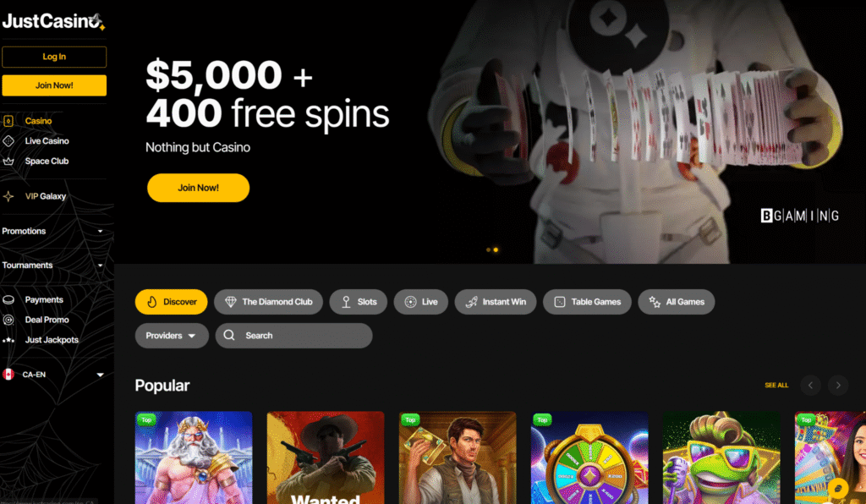
Task: Open the Providers dropdown filter
Action: point(172,336)
